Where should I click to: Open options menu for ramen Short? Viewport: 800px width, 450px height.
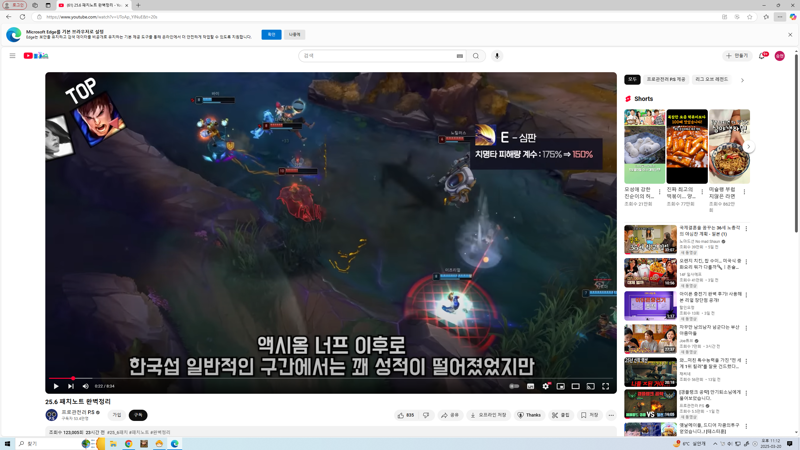744,192
